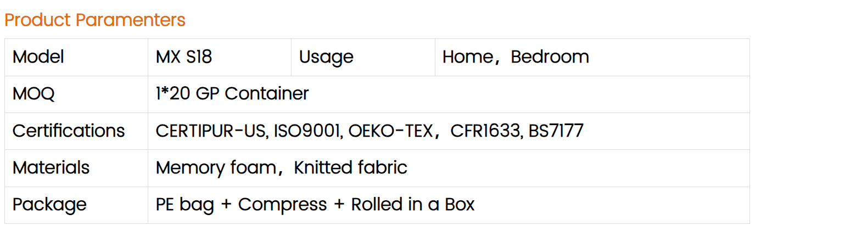This screenshot has width=868, height=242.
Task: Click the ISO9001 certification text
Action: click(308, 131)
